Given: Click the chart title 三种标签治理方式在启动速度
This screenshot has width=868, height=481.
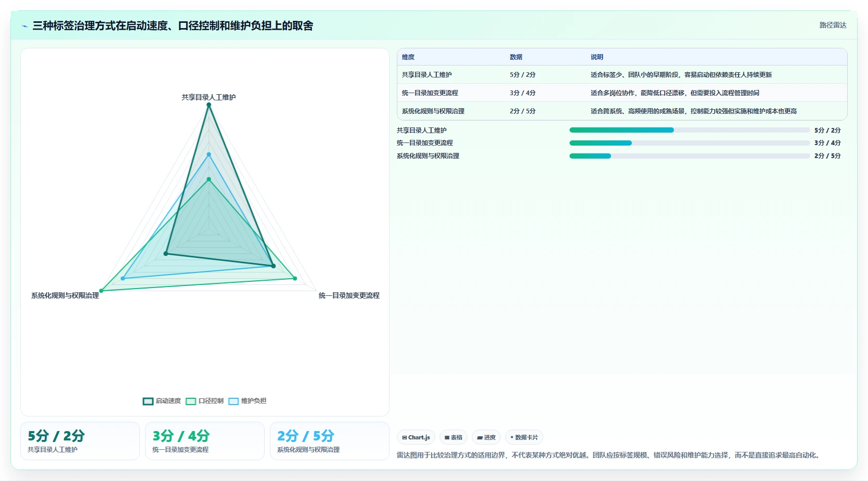Looking at the screenshot, I should tap(173, 25).
